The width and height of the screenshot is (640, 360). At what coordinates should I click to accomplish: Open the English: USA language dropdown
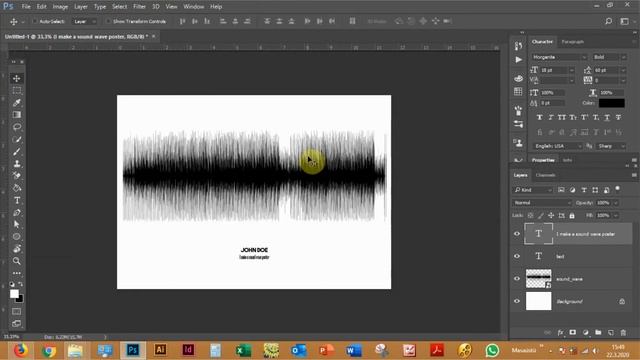pyautogui.click(x=558, y=146)
